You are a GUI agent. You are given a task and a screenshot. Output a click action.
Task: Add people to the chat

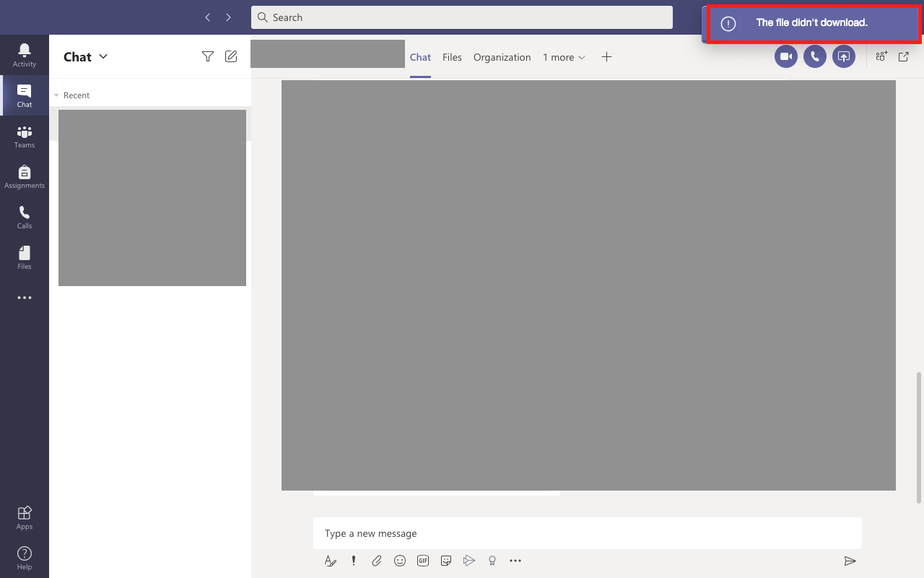(x=881, y=56)
